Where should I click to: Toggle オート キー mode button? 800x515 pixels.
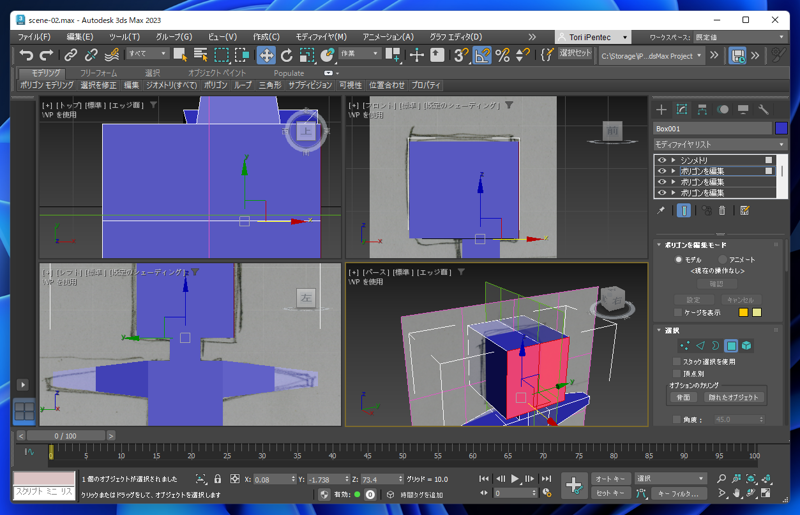click(x=610, y=479)
